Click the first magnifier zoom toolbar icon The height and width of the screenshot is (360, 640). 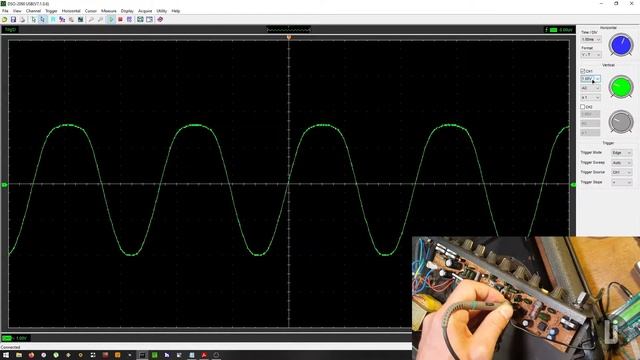coord(91,20)
